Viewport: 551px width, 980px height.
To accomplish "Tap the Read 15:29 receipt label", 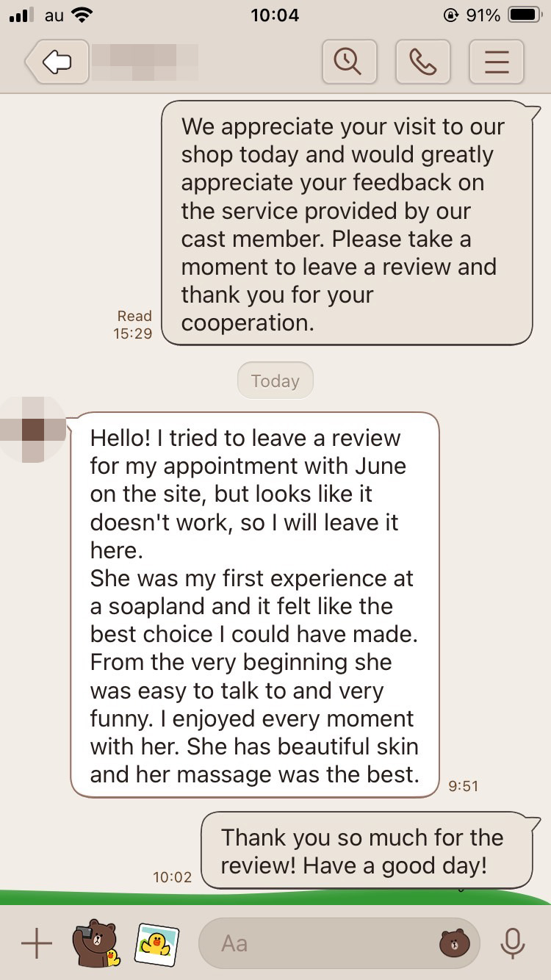I will (134, 325).
